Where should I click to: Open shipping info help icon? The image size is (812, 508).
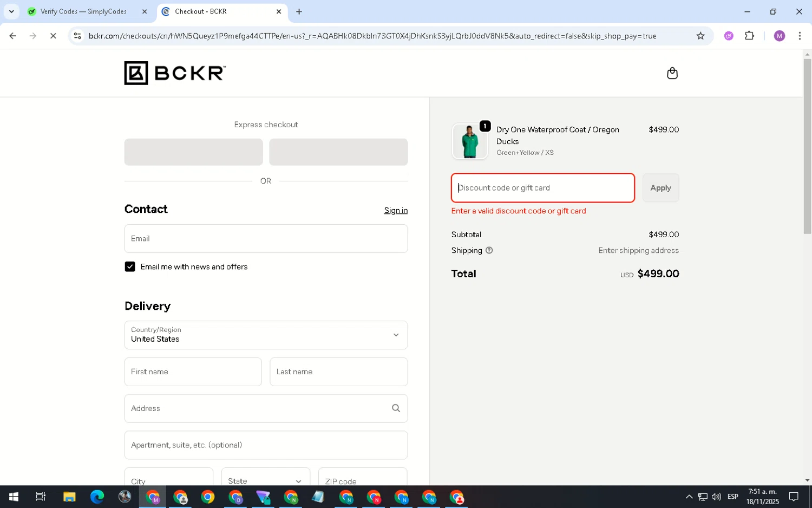pos(489,250)
